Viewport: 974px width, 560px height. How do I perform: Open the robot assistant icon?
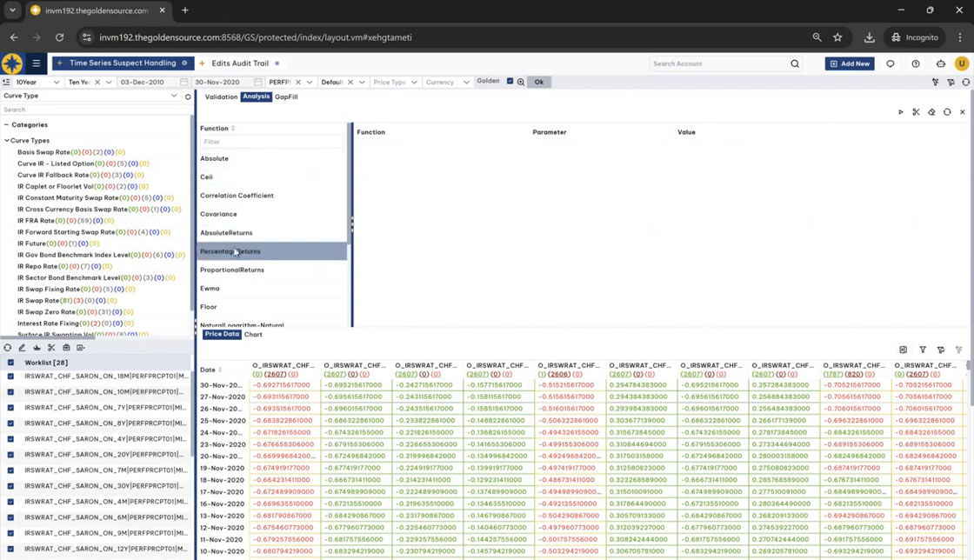940,63
